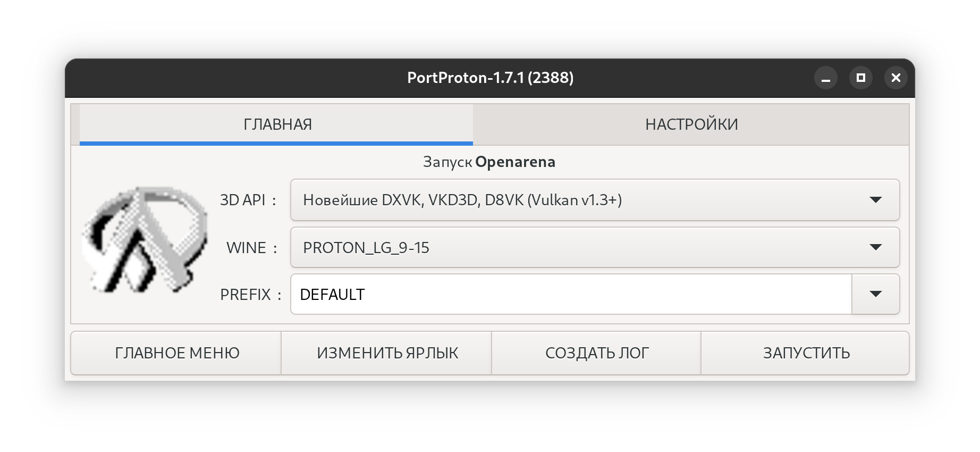
Task: Go back via ГЛАВНОЕ МЕНЮ button
Action: click(176, 353)
